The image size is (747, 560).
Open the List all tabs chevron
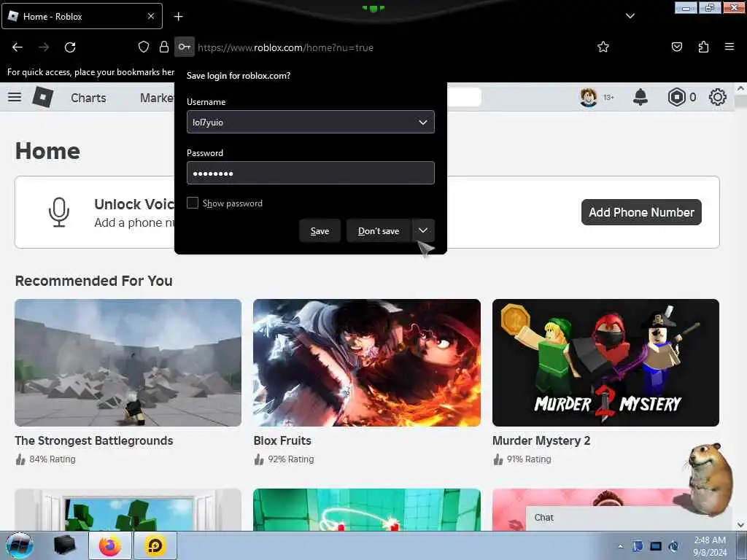pos(630,16)
